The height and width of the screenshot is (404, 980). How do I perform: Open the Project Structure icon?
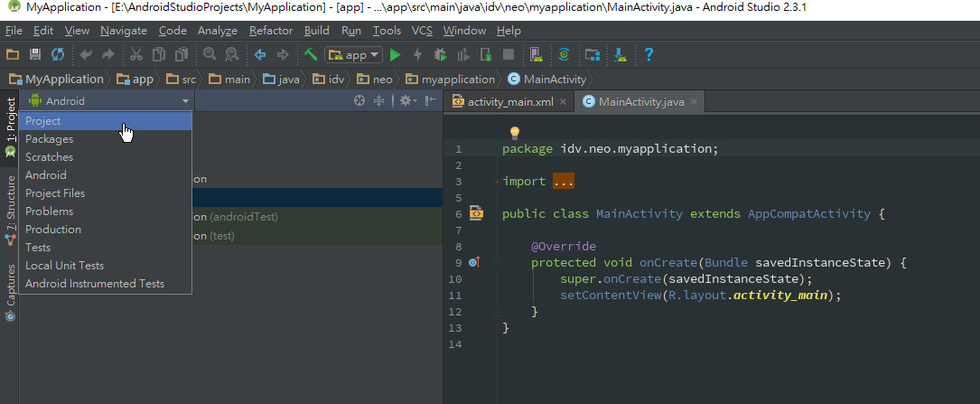[x=592, y=55]
